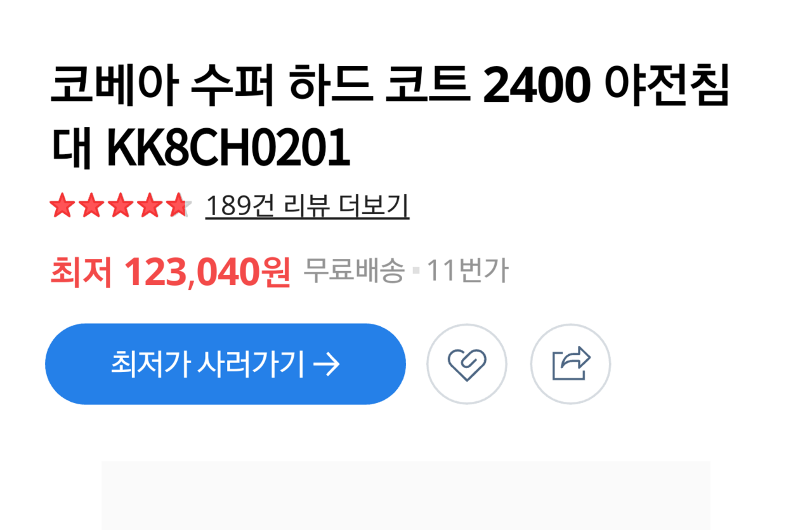Click the word 최저 in the red price
Image resolution: width=812 pixels, height=530 pixels.
(x=81, y=272)
